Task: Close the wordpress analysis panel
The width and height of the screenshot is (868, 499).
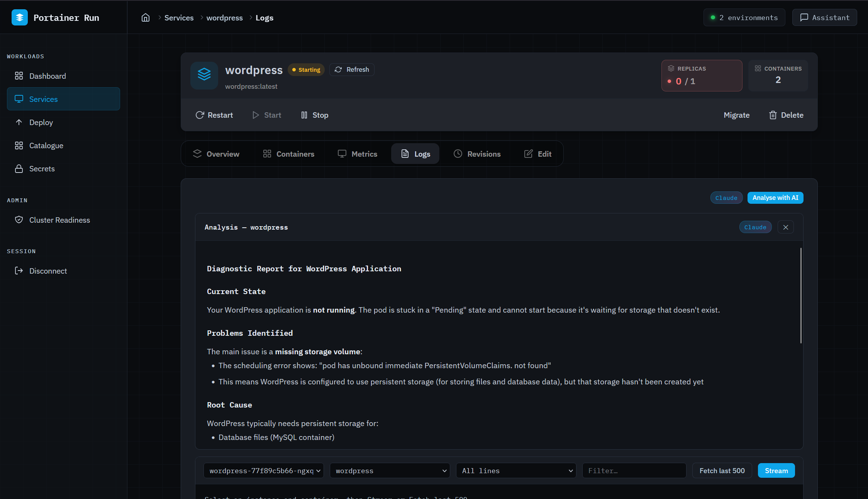Action: [x=785, y=227]
